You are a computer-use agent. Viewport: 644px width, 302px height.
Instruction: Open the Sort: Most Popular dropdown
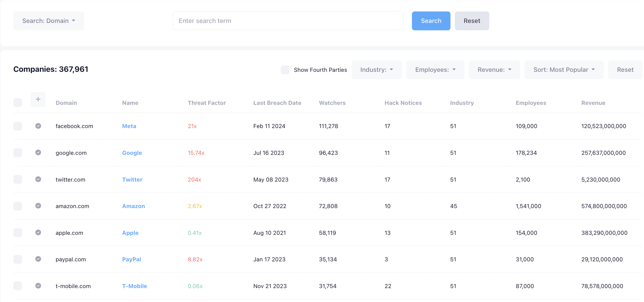[x=564, y=70]
